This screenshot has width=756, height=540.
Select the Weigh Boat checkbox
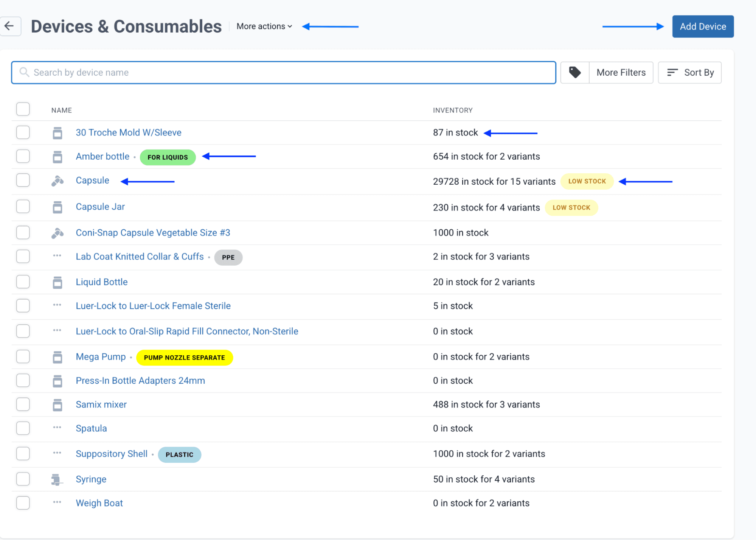click(x=23, y=503)
